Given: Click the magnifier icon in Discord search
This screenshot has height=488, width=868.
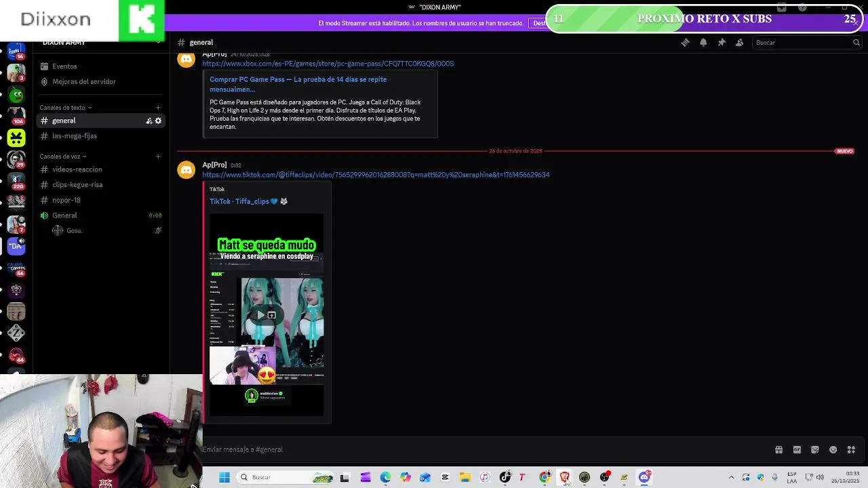Looking at the screenshot, I should click(x=856, y=42).
